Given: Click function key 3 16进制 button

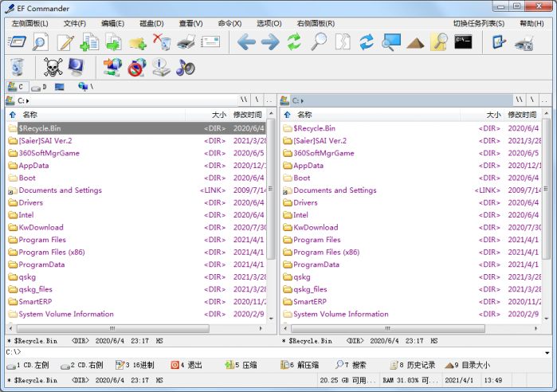Looking at the screenshot, I should [135, 365].
